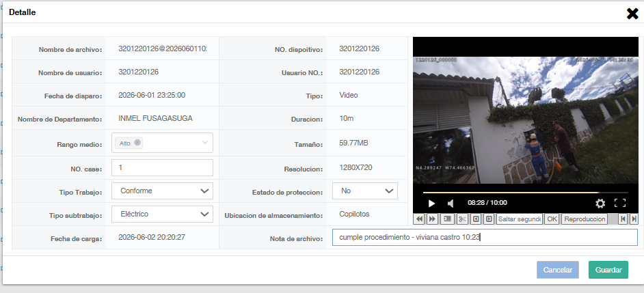Screen dimensions: 644x293
Task: Click the NO. dispoitivo value 3201220126
Action: 359,48
